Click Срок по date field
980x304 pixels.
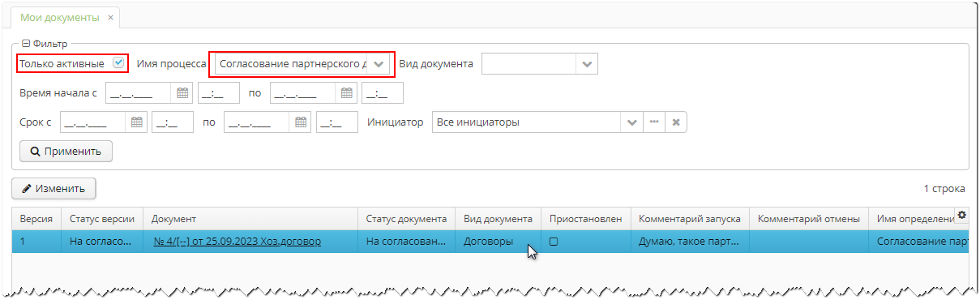pos(257,122)
